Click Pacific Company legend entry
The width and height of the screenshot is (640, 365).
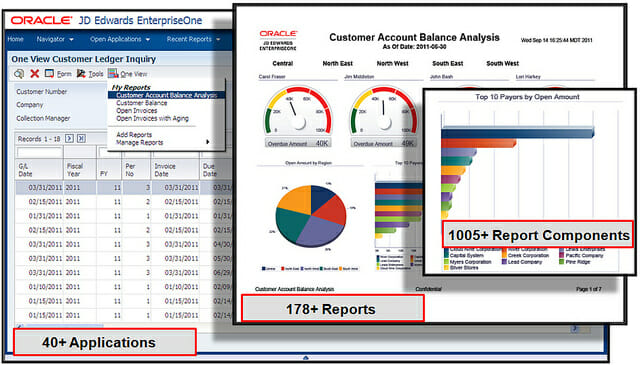581,256
